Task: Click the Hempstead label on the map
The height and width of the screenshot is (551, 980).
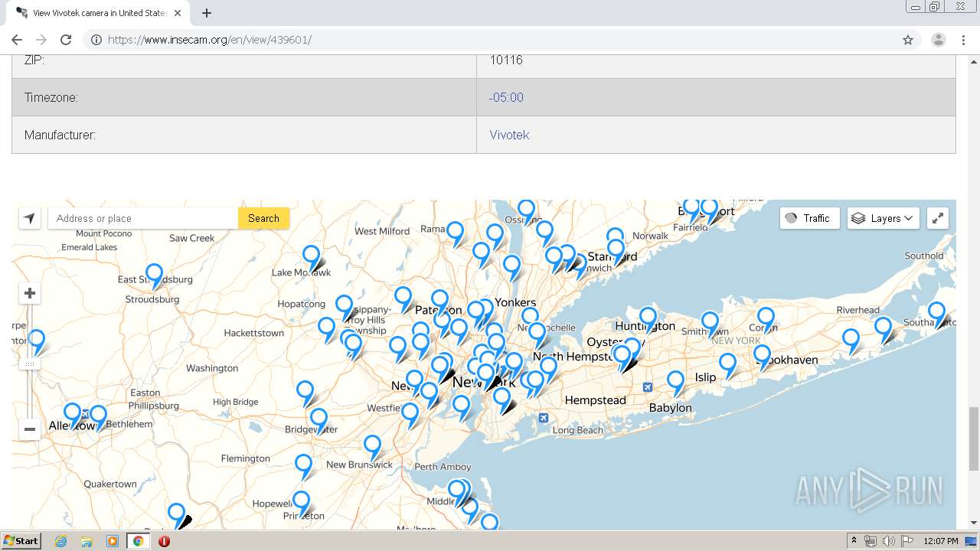Action: click(x=595, y=400)
